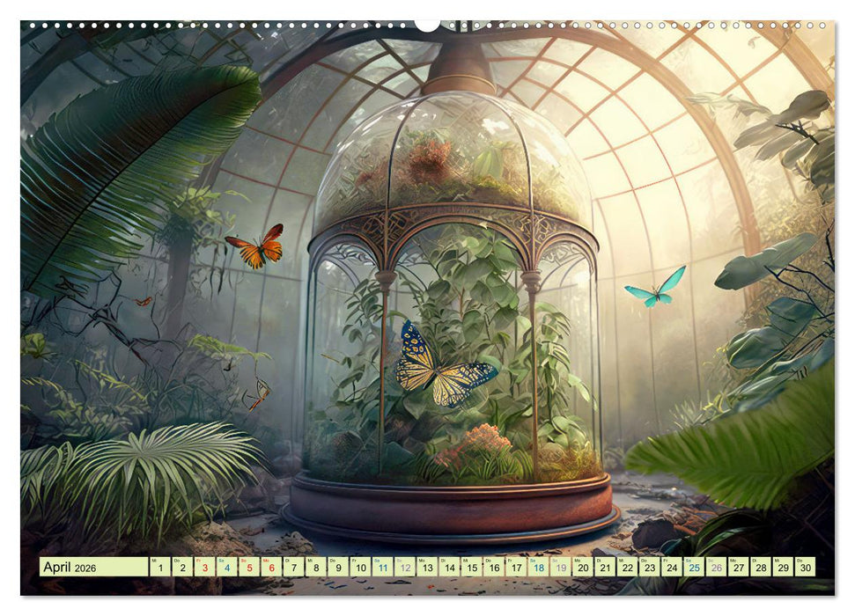Click the small brown butterfly near left ferns
The height and width of the screenshot is (616, 855).
[257, 396]
